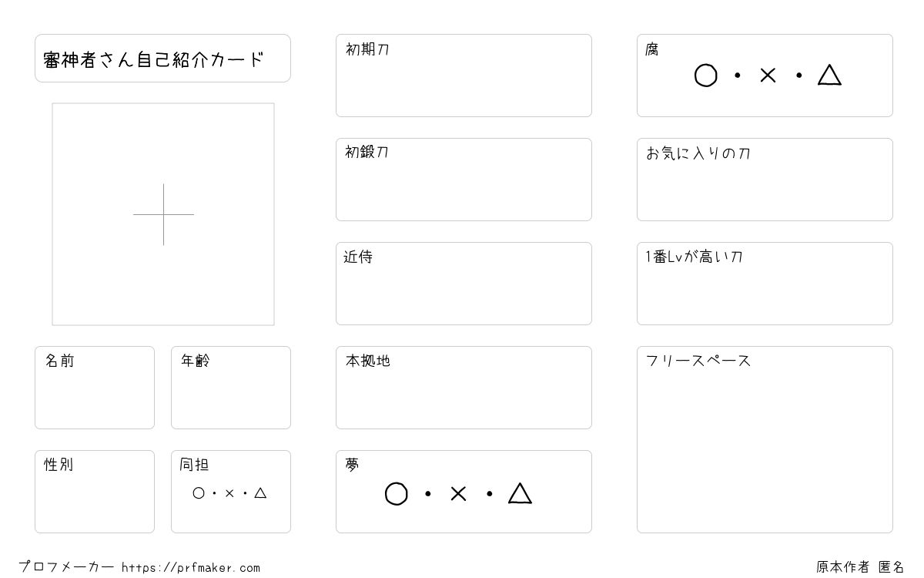Click the 初期刀 box

pos(464,76)
